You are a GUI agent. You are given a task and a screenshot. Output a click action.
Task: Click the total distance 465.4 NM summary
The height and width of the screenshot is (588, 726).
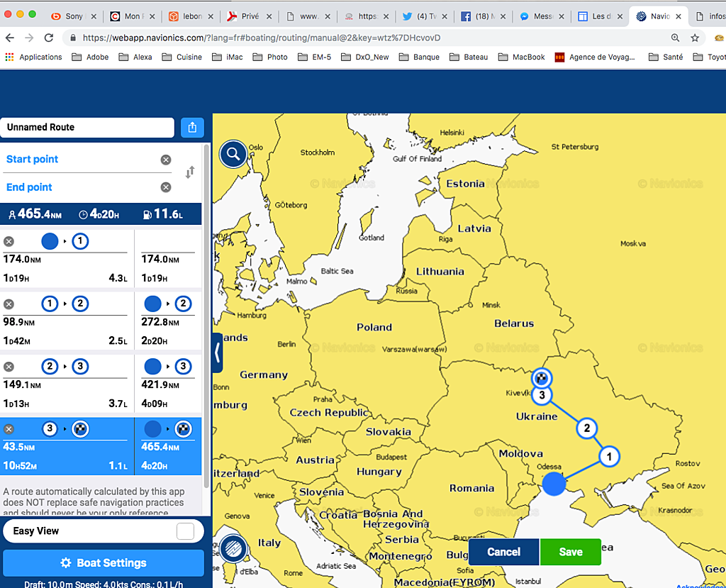point(35,214)
